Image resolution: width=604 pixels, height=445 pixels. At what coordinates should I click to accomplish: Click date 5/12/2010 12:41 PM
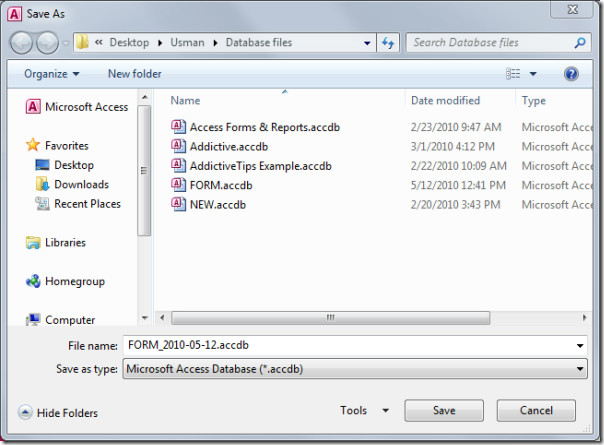tap(458, 185)
